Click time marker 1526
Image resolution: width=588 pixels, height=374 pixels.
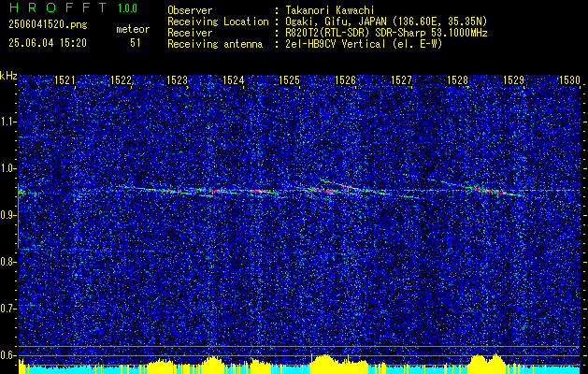click(345, 79)
